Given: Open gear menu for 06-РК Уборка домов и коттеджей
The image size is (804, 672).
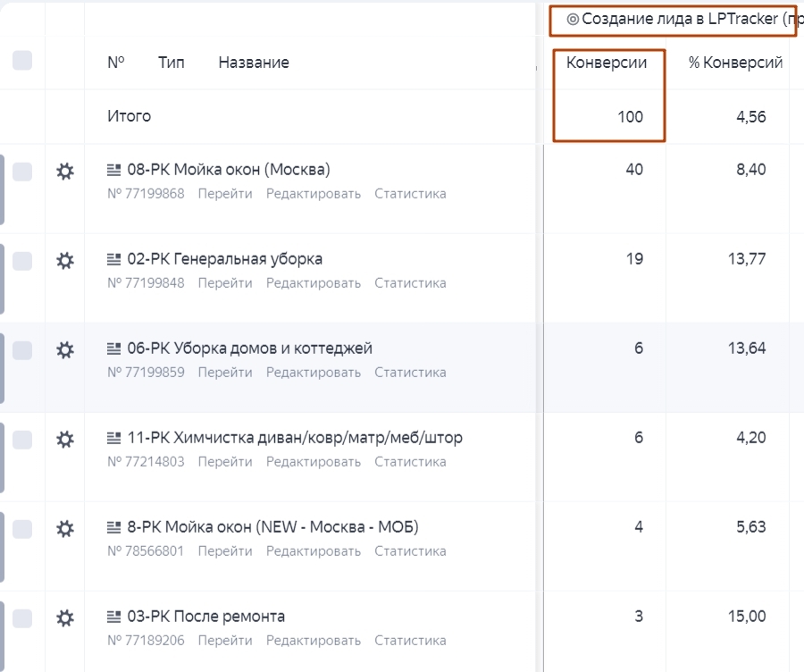Looking at the screenshot, I should pos(65,350).
